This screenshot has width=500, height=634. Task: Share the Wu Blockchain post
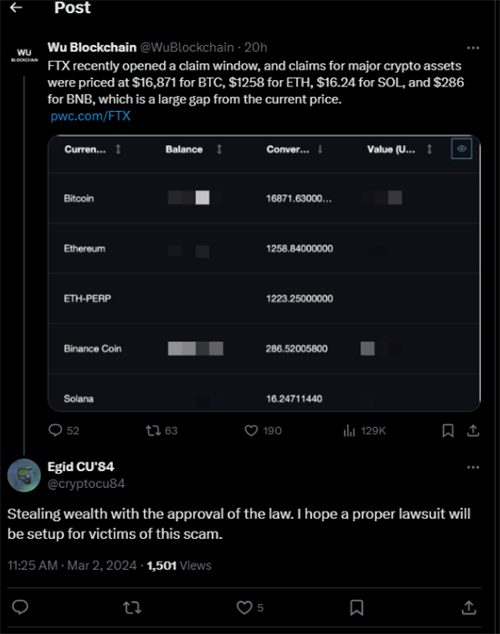(473, 431)
